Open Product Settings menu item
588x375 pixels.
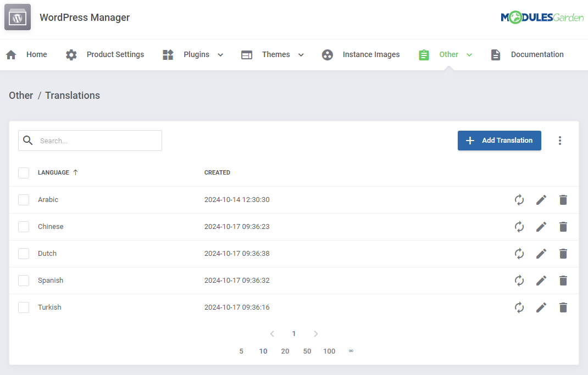pyautogui.click(x=115, y=55)
